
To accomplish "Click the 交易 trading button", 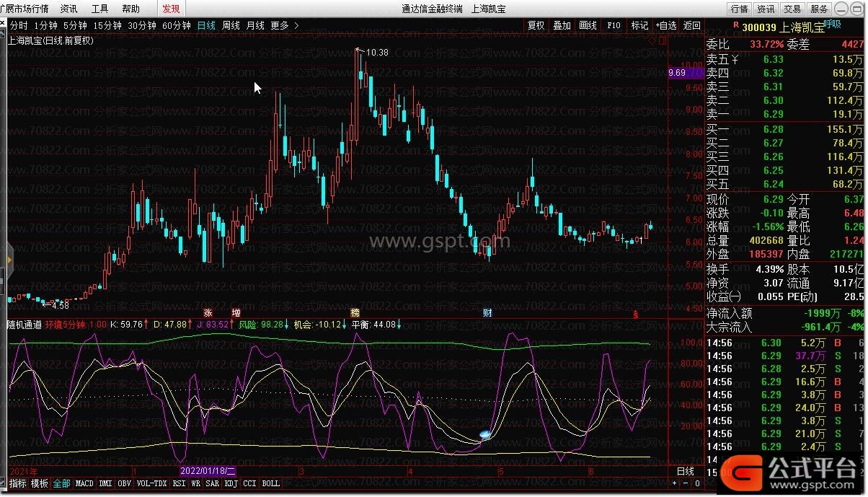I will tap(792, 9).
